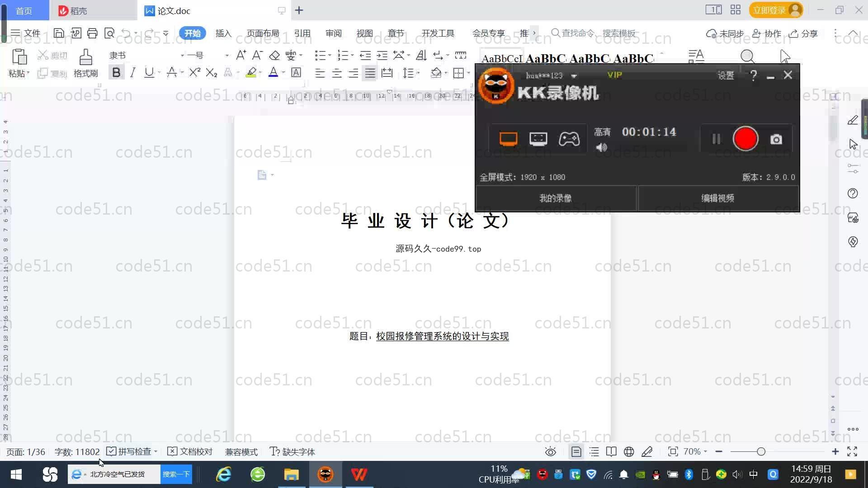
Task: Open the 页面布局 ribbon tab
Action: (263, 33)
